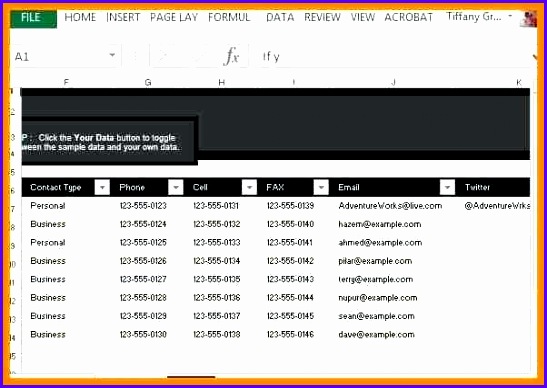Select column J header
The width and height of the screenshot is (547, 388).
click(x=393, y=82)
